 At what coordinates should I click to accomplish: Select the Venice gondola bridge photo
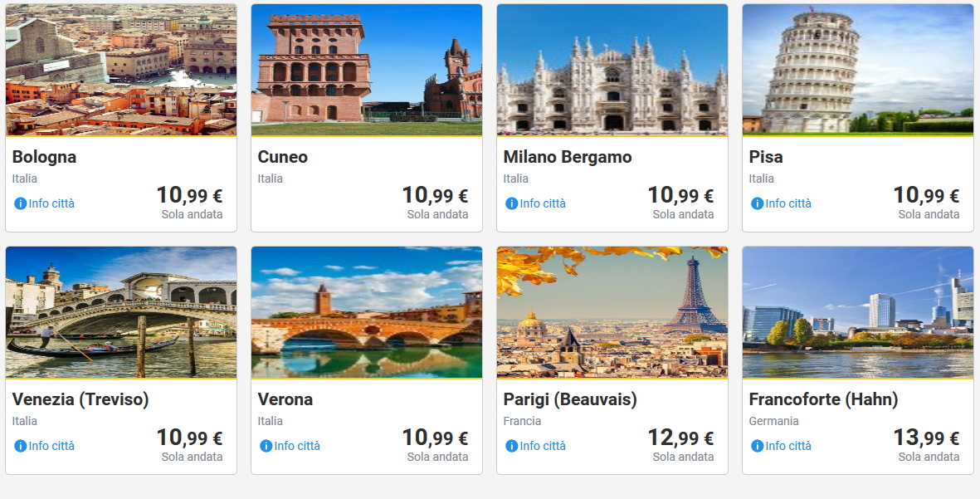pyautogui.click(x=121, y=312)
